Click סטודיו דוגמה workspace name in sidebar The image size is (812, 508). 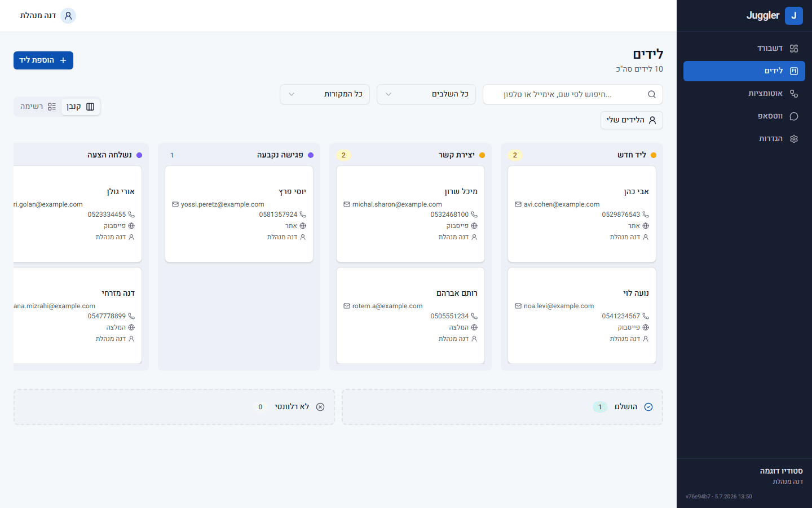(x=781, y=471)
